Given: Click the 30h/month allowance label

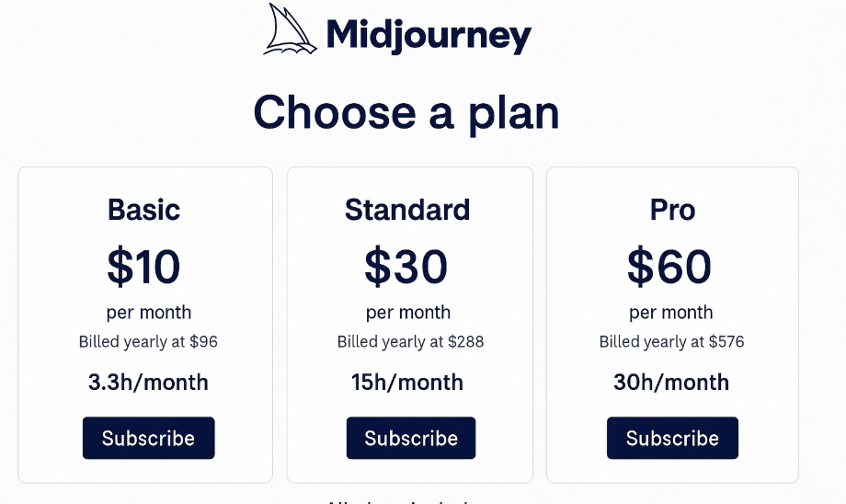Looking at the screenshot, I should [x=671, y=382].
